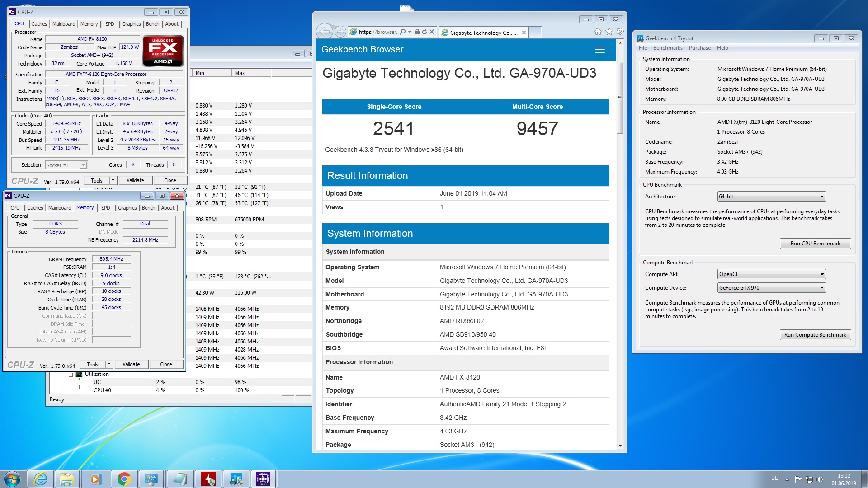Open the Selection Socket #1 dropdown in CPU-Z
This screenshot has height=488, width=868.
pyautogui.click(x=66, y=165)
